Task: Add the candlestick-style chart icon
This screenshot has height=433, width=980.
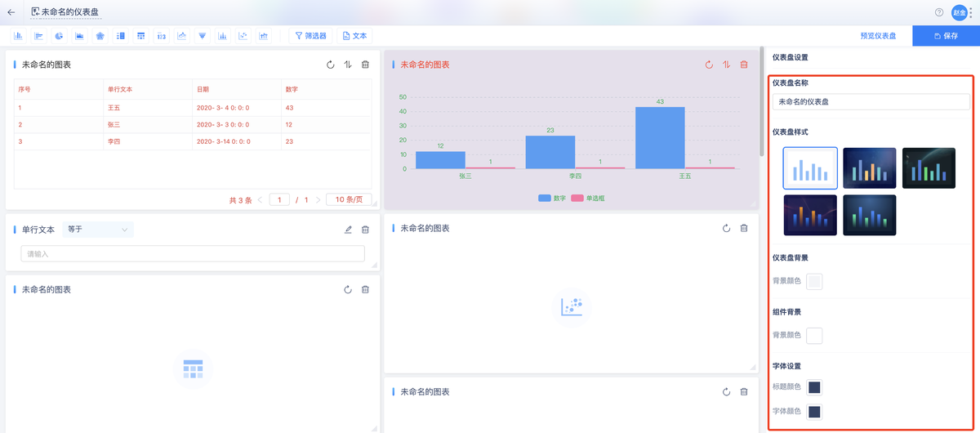Action: [264, 36]
